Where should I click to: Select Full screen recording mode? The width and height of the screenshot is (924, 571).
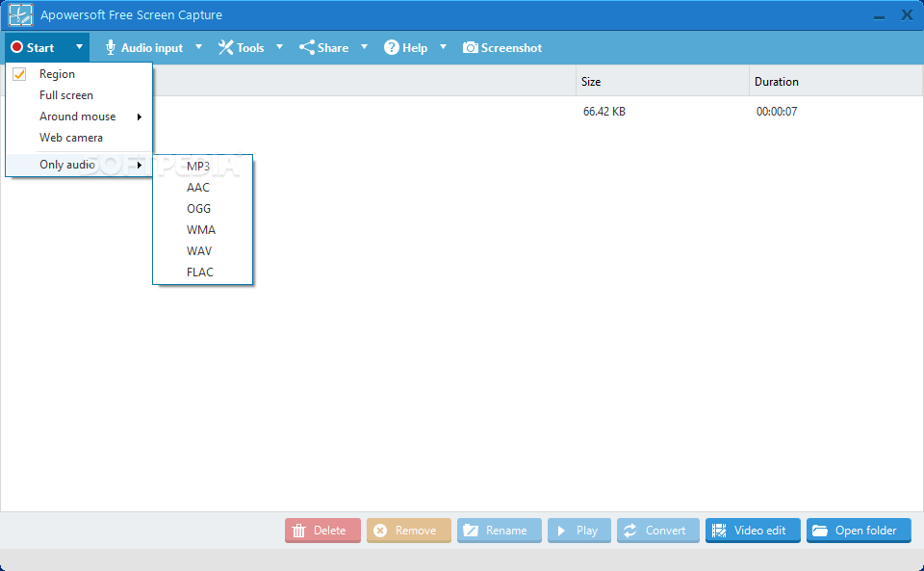(79, 95)
